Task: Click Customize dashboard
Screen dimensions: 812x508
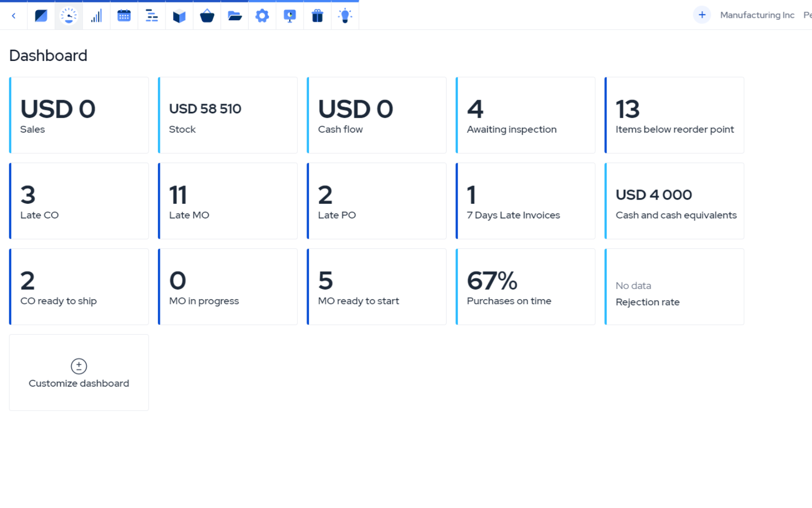Action: pyautogui.click(x=79, y=372)
